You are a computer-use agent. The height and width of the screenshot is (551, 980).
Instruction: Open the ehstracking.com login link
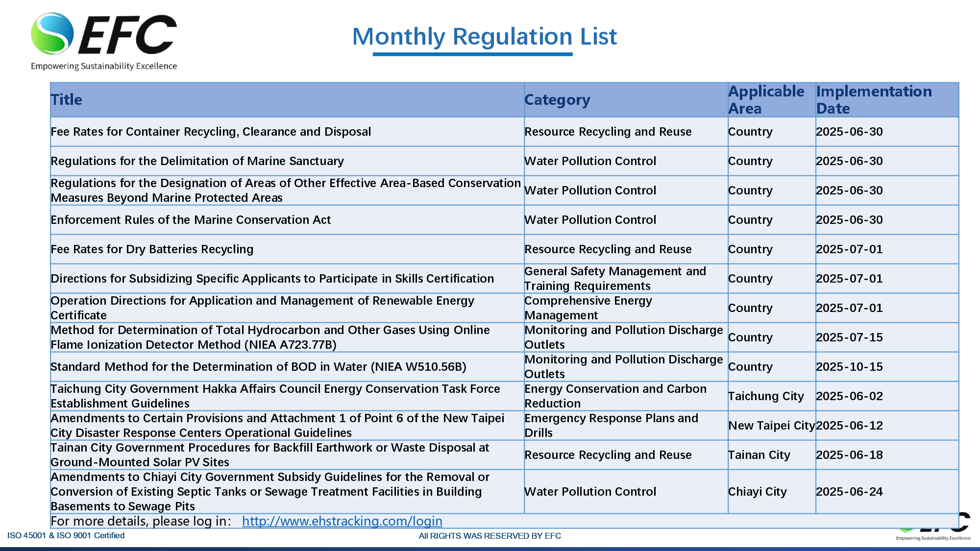click(342, 521)
